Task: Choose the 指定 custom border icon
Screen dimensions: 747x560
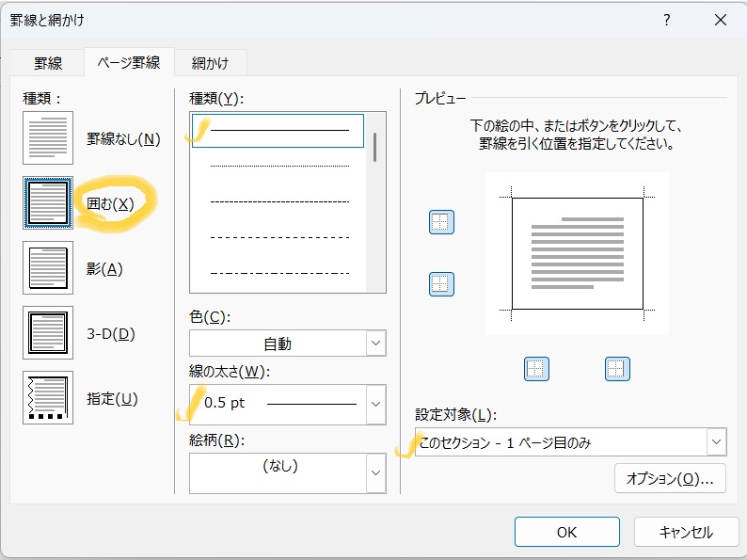Action: [x=48, y=397]
